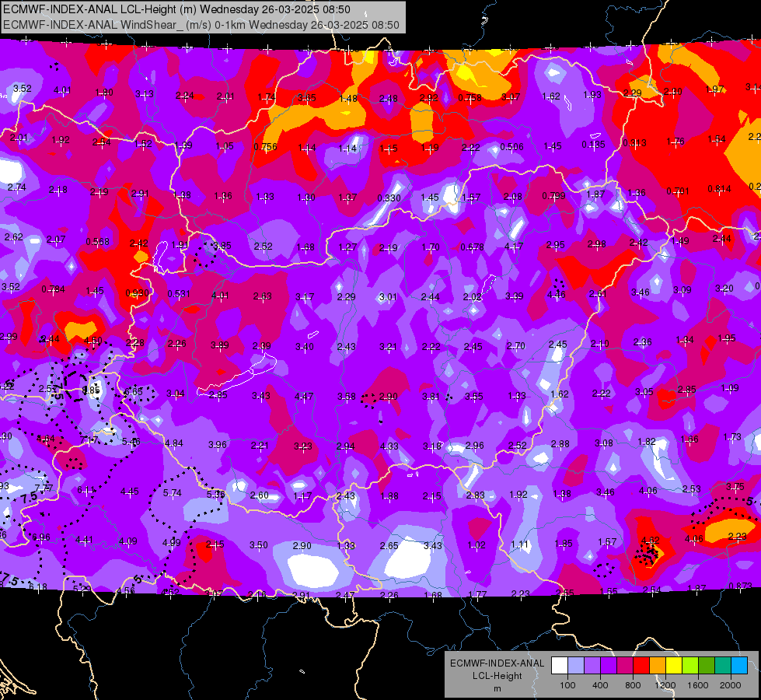Image resolution: width=761 pixels, height=700 pixels.
Task: Click the 0.873 value at the bottom edge
Action: (740, 586)
